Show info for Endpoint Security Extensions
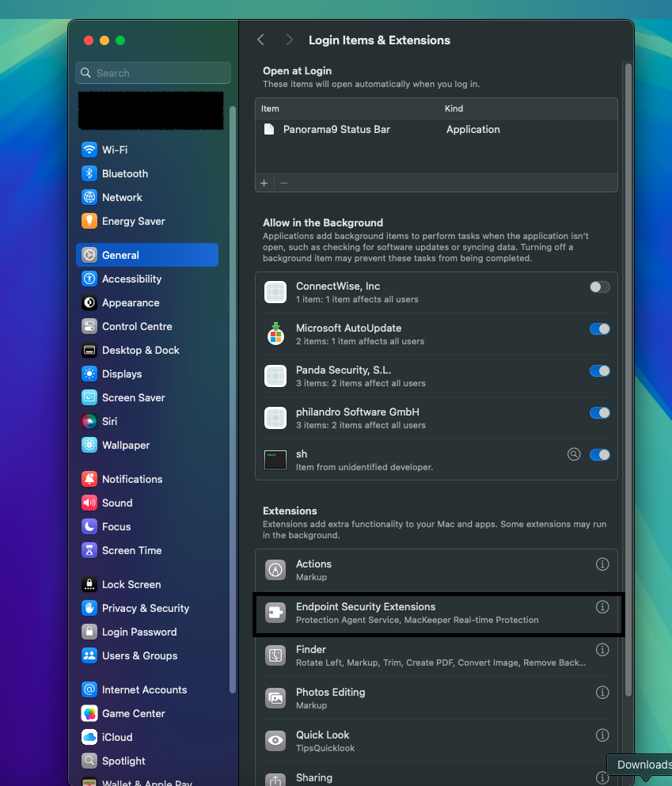 [602, 607]
